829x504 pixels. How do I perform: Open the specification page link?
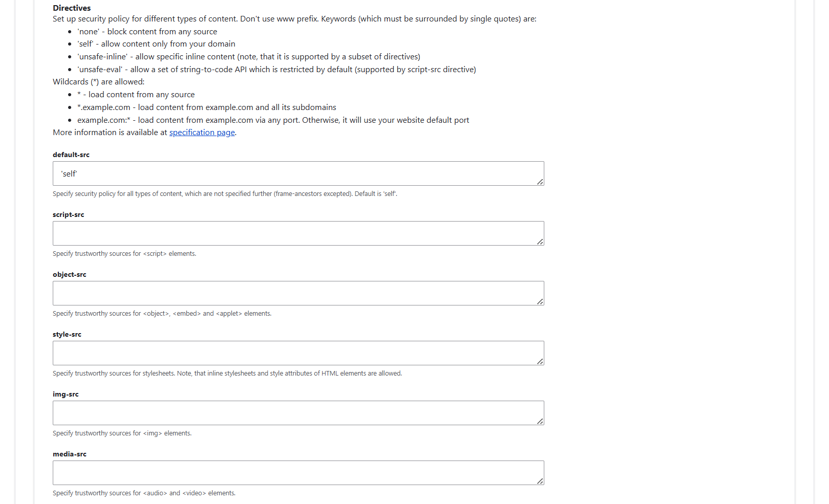(x=202, y=132)
